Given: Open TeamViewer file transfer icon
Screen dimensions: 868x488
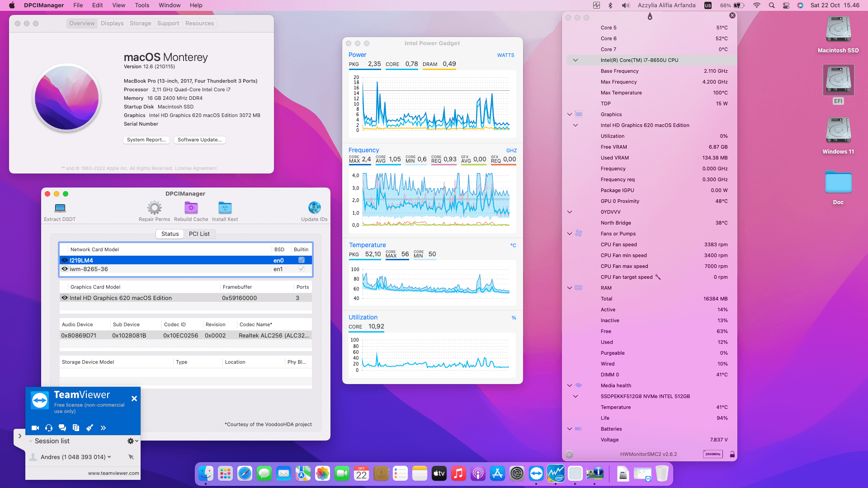Looking at the screenshot, I should pyautogui.click(x=76, y=428).
